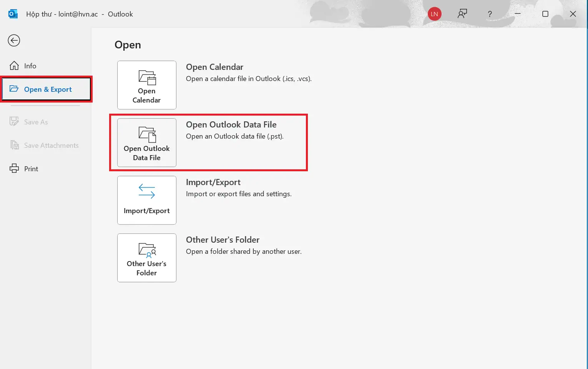588x369 pixels.
Task: Click the 'Open Outlook Data File' heading
Action: (x=231, y=124)
